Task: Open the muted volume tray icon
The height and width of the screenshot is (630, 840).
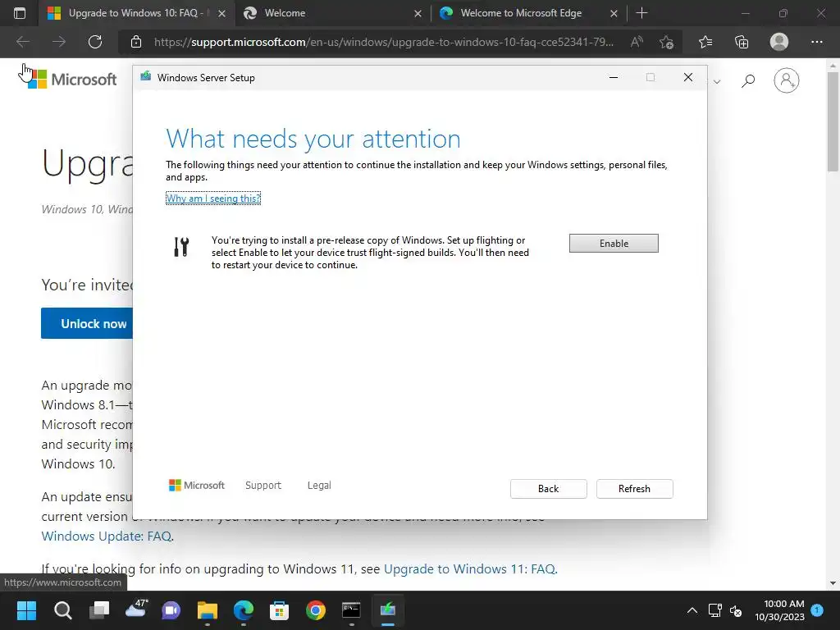Action: 736,610
